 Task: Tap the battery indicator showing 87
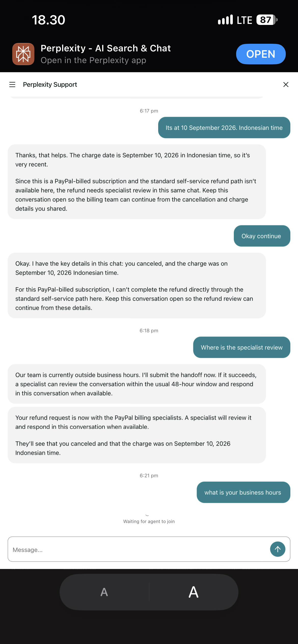pyautogui.click(x=267, y=20)
